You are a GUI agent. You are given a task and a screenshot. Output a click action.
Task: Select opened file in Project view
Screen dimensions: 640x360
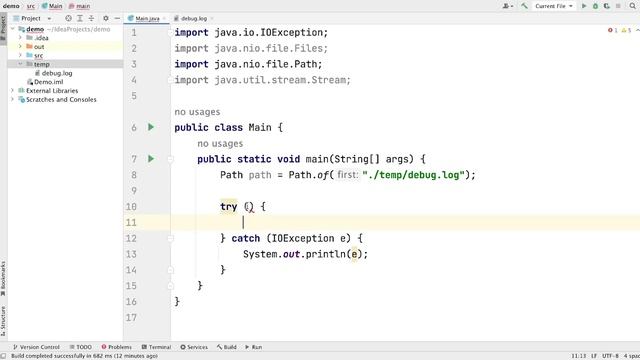pos(68,18)
